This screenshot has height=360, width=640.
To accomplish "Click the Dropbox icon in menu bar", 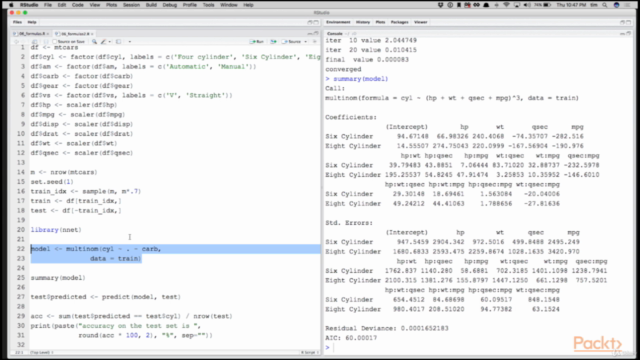I will coord(440,5).
